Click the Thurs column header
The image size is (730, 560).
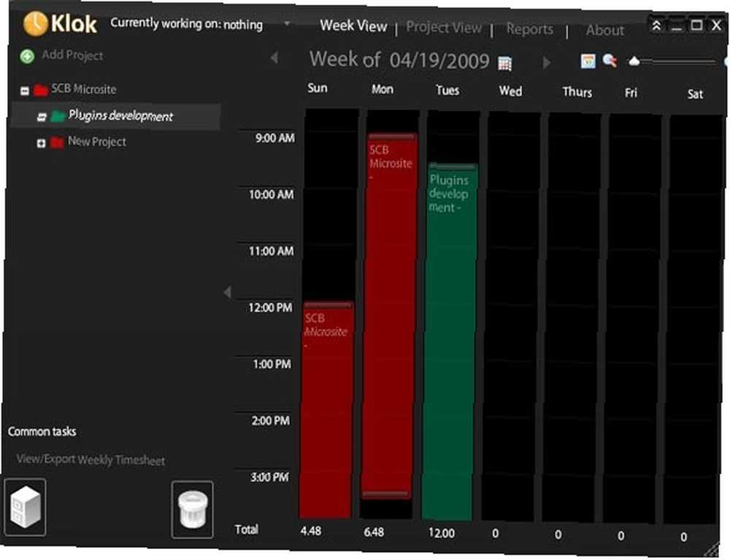(x=577, y=92)
